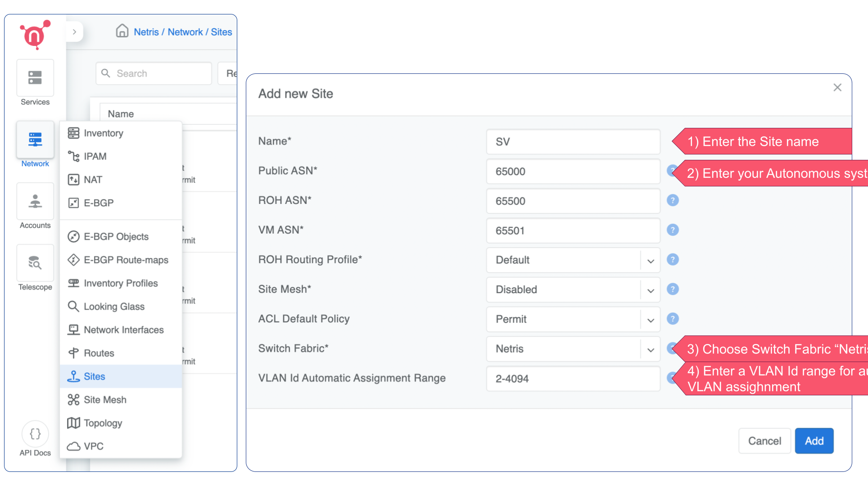Click help icon beside VM ASN
The width and height of the screenshot is (868, 480).
[673, 230]
